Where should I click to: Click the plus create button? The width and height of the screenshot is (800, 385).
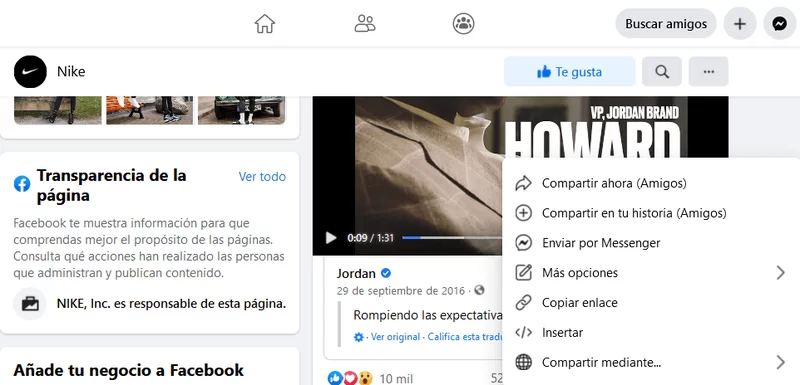[x=740, y=23]
